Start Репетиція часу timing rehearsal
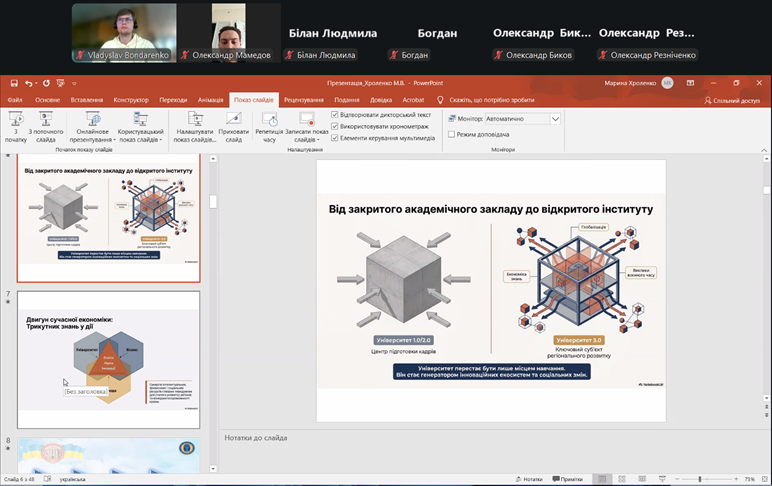The image size is (772, 486). tap(269, 127)
